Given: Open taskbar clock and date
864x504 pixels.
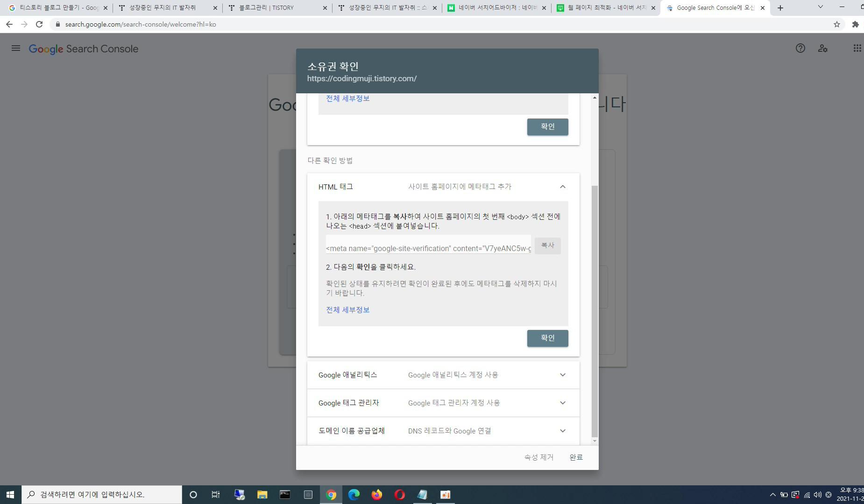Looking at the screenshot, I should pos(851,495).
